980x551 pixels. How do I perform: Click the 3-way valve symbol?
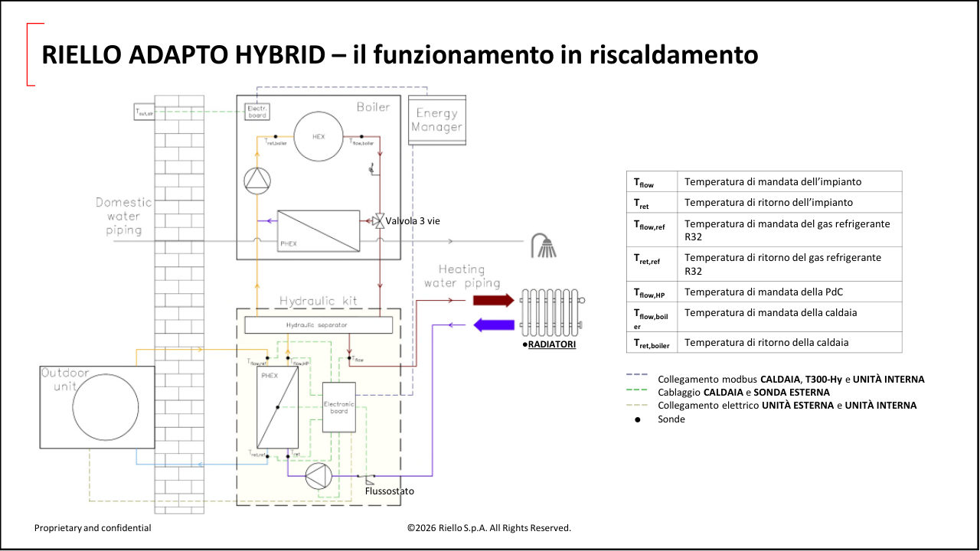378,220
